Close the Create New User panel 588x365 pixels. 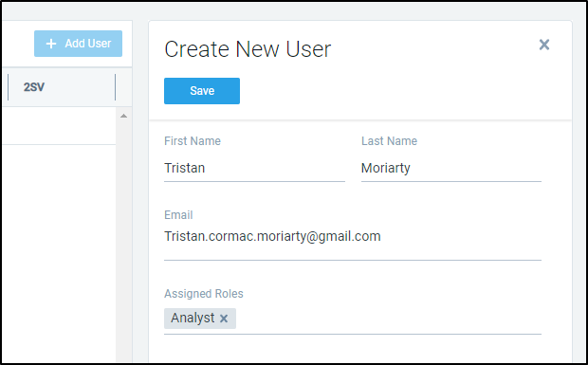pyautogui.click(x=544, y=45)
